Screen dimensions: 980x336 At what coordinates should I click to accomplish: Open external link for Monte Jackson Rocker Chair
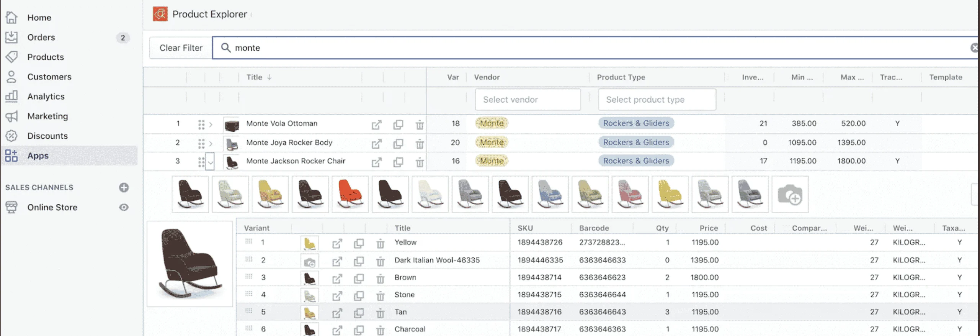[377, 162]
